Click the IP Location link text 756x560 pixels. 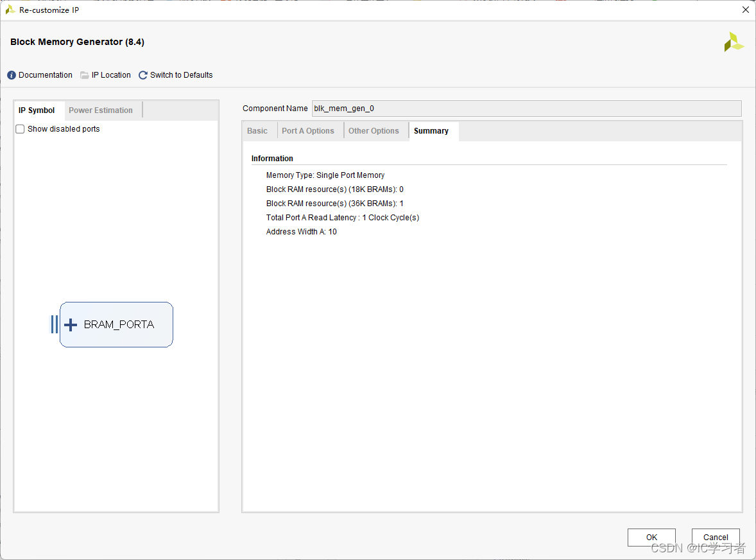click(111, 75)
